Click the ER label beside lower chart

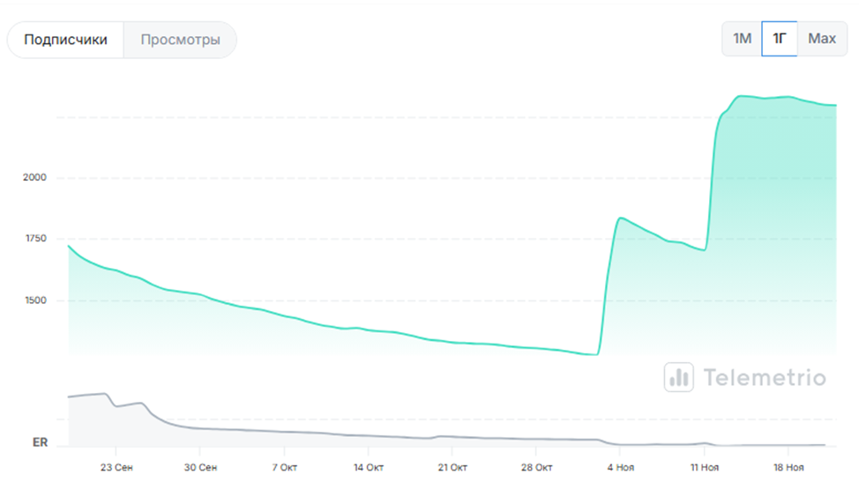pyautogui.click(x=40, y=442)
